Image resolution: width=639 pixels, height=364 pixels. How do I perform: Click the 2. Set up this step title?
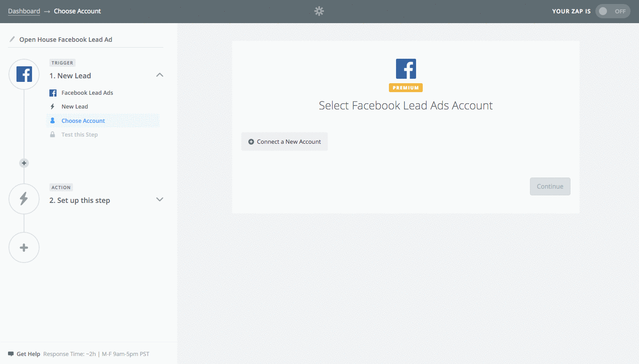tap(80, 200)
